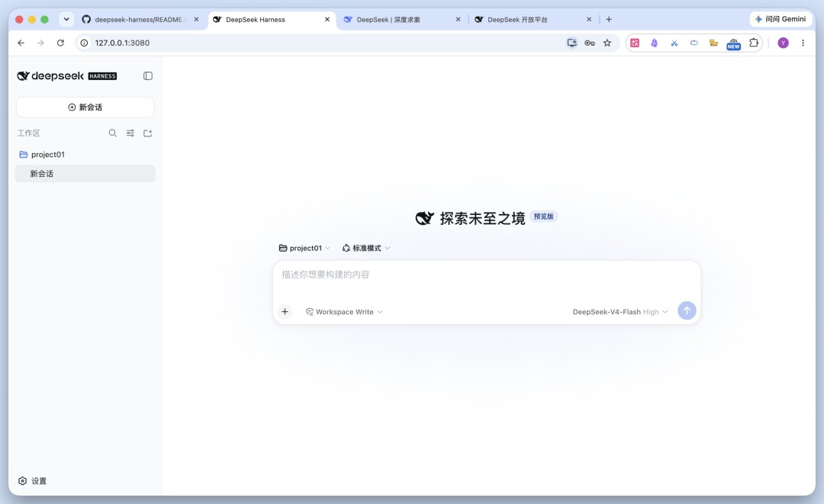Click the purple flame extension icon
This screenshot has width=824, height=504.
pyautogui.click(x=655, y=43)
